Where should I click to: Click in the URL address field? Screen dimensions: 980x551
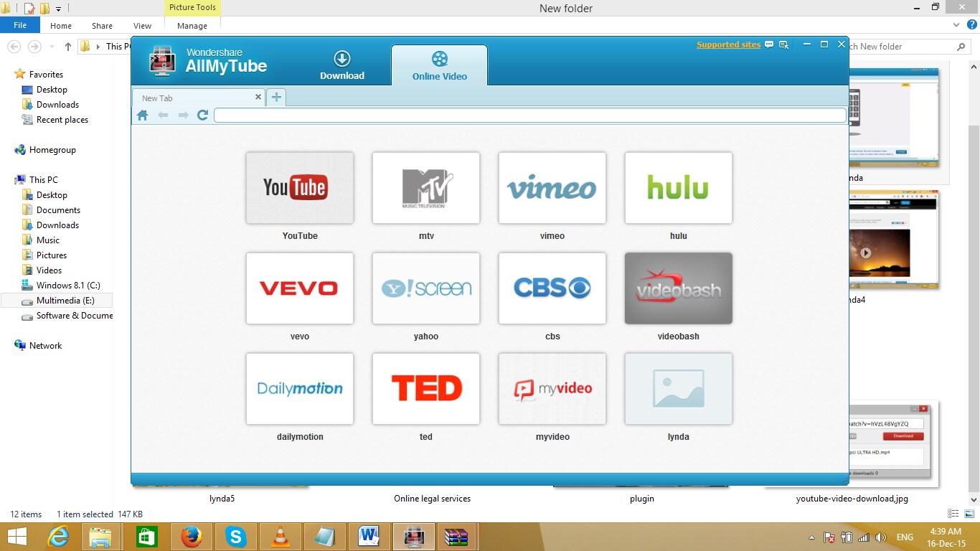coord(530,115)
